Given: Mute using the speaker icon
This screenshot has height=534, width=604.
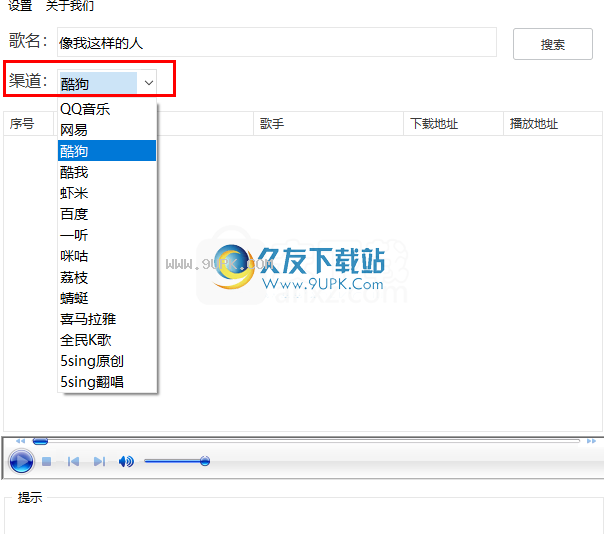Looking at the screenshot, I should 126,461.
